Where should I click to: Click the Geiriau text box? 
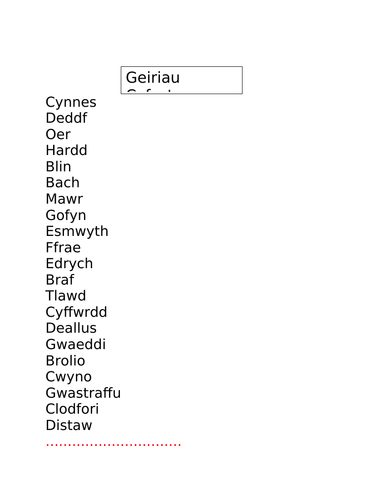(181, 80)
